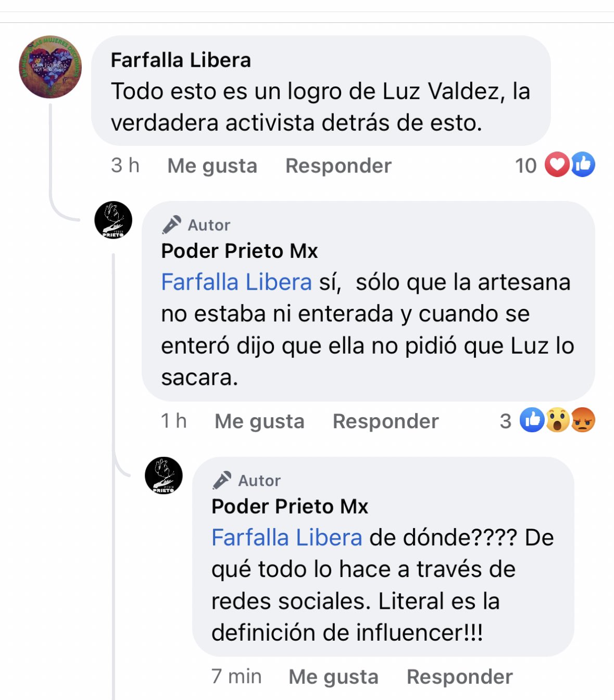Like Farfalla Libera's comment via Me gusta
The width and height of the screenshot is (614, 700).
click(212, 166)
